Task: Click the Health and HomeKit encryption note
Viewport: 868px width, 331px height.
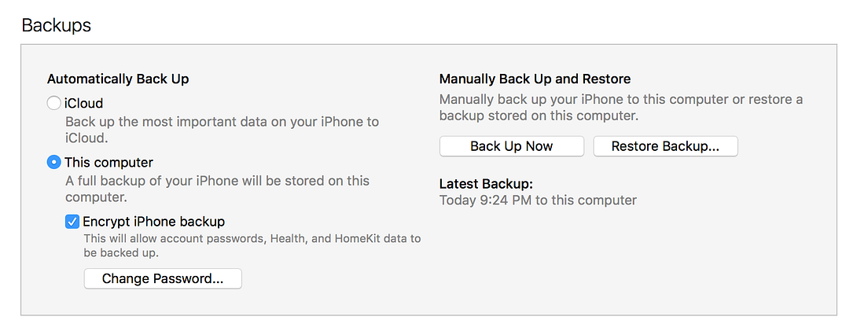Action: tap(252, 245)
